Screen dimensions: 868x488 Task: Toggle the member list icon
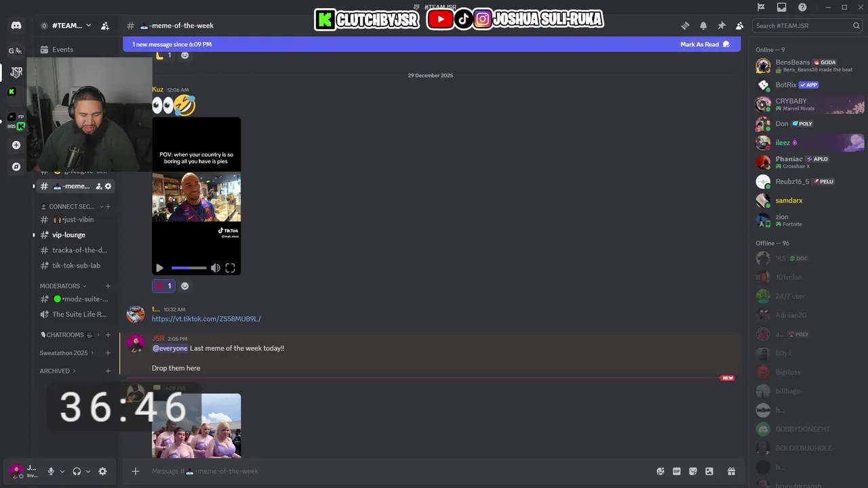739,26
